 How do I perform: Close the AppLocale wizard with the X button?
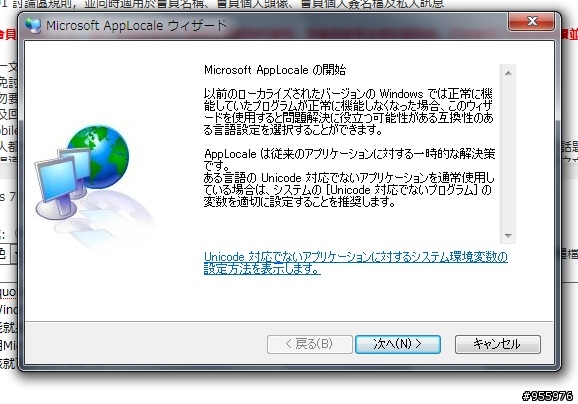(x=531, y=21)
